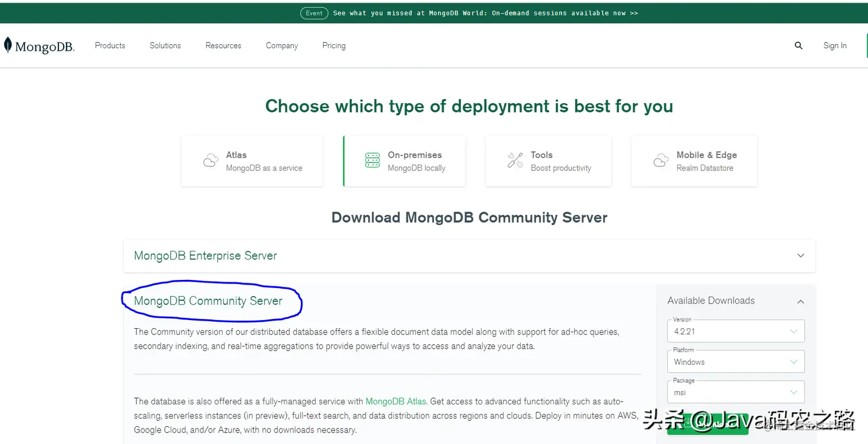This screenshot has width=868, height=444.
Task: Expand the MongoDB Enterprise Server section
Action: point(470,256)
